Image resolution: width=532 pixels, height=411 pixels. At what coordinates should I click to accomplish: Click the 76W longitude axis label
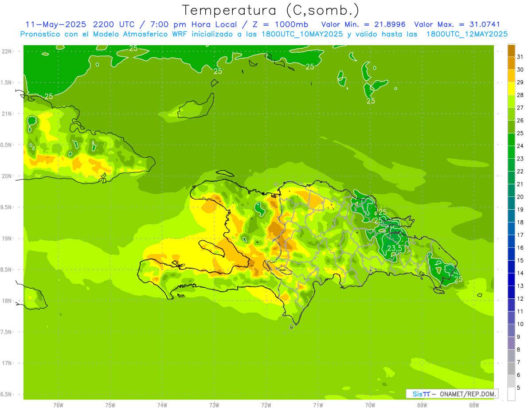pos(58,405)
